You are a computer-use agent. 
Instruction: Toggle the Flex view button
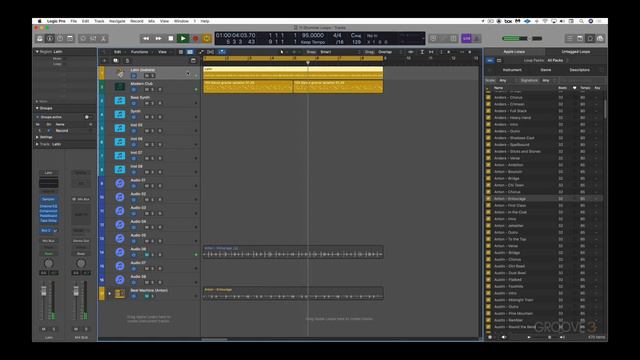pos(211,52)
